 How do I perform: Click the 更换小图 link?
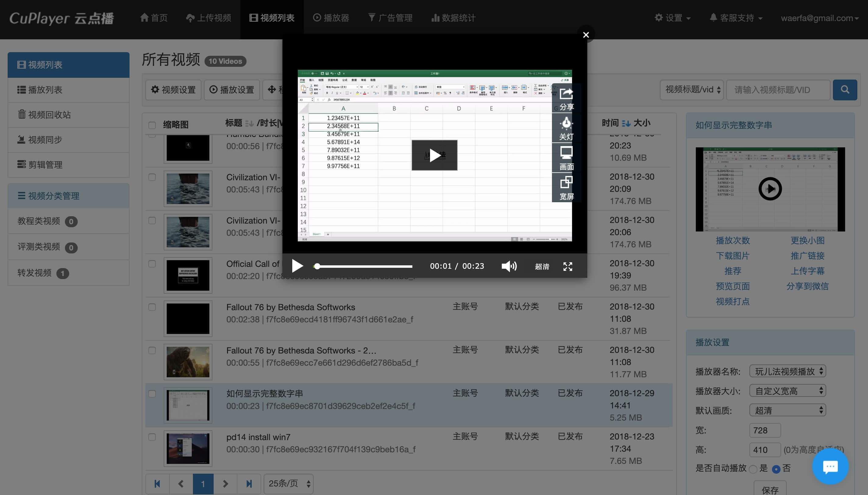[x=808, y=240]
